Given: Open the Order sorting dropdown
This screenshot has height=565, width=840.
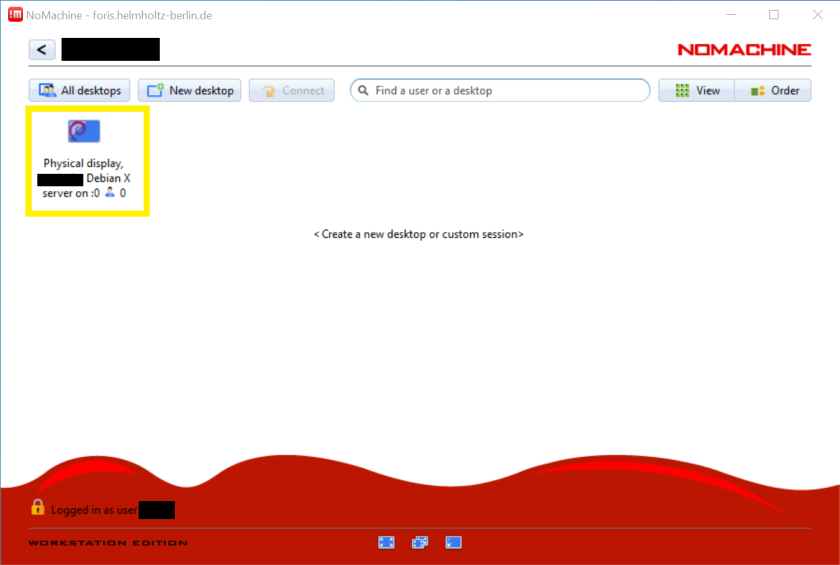Looking at the screenshot, I should click(773, 91).
